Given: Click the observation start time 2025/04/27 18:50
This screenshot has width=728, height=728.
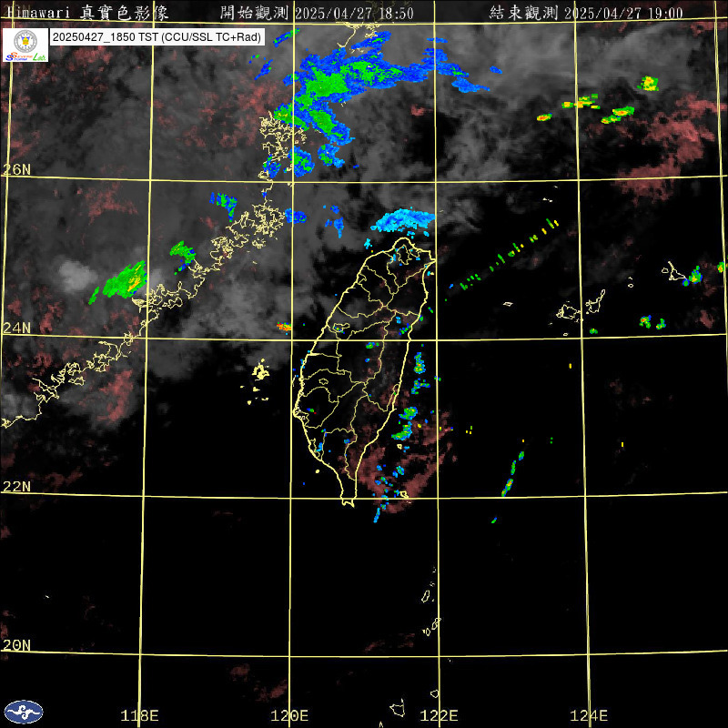Looking at the screenshot, I should coord(354,13).
